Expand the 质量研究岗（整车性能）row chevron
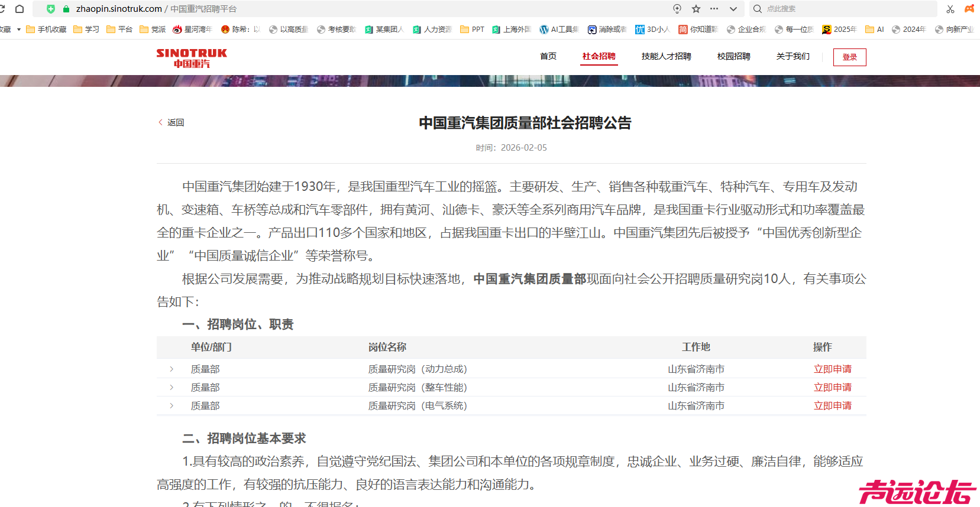Viewport: 980px width, 507px height. (172, 387)
